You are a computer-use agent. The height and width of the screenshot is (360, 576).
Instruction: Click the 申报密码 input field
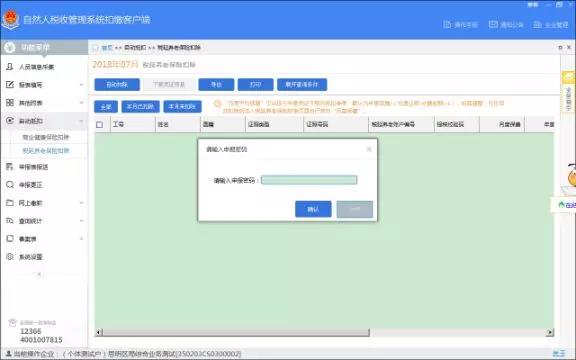point(309,180)
